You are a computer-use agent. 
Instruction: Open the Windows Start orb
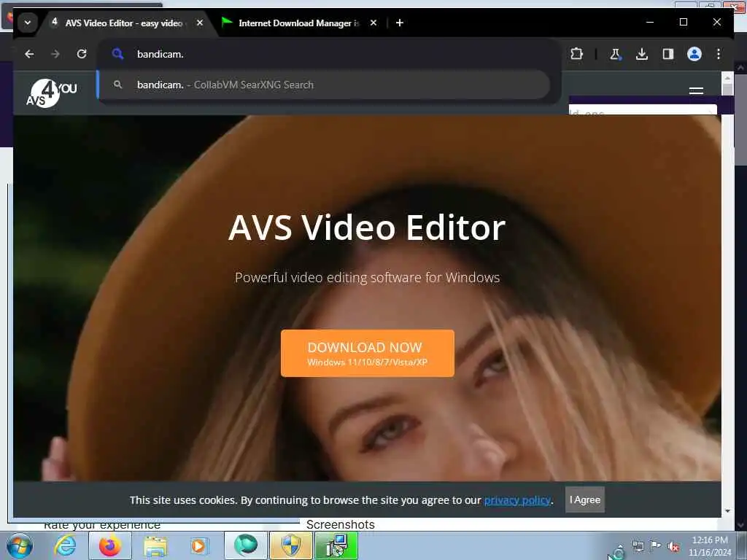(x=19, y=546)
